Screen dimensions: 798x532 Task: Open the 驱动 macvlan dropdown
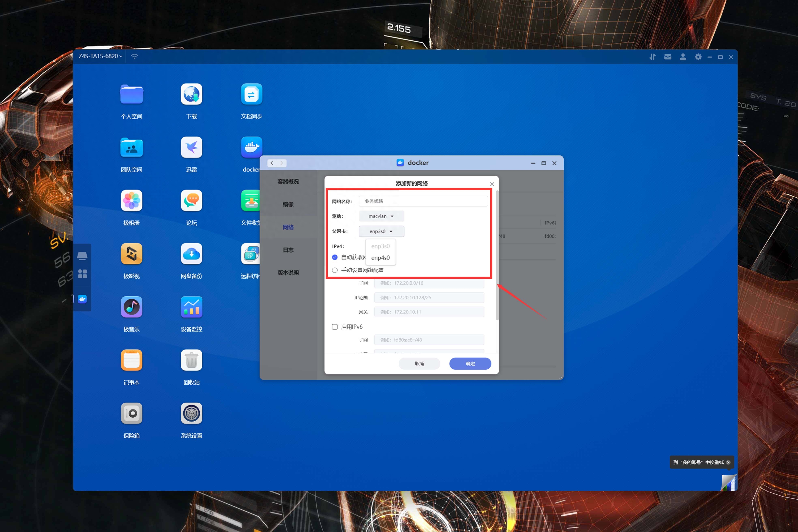coord(381,216)
